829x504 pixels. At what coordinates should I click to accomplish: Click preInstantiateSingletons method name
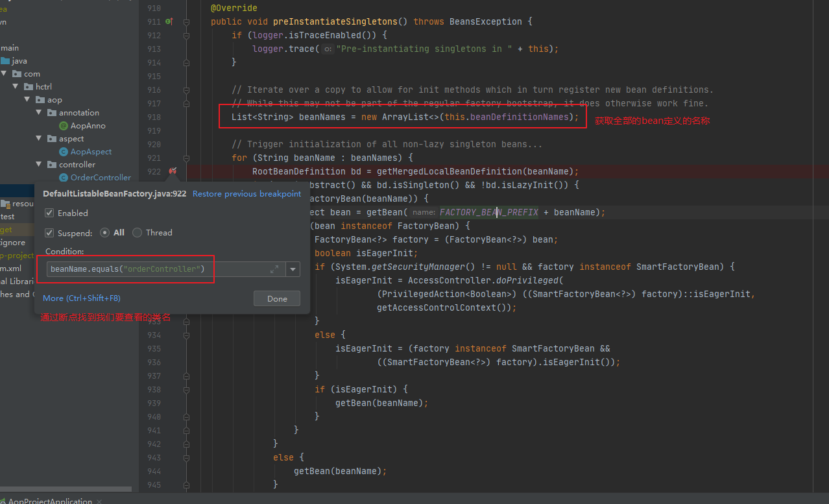(335, 21)
